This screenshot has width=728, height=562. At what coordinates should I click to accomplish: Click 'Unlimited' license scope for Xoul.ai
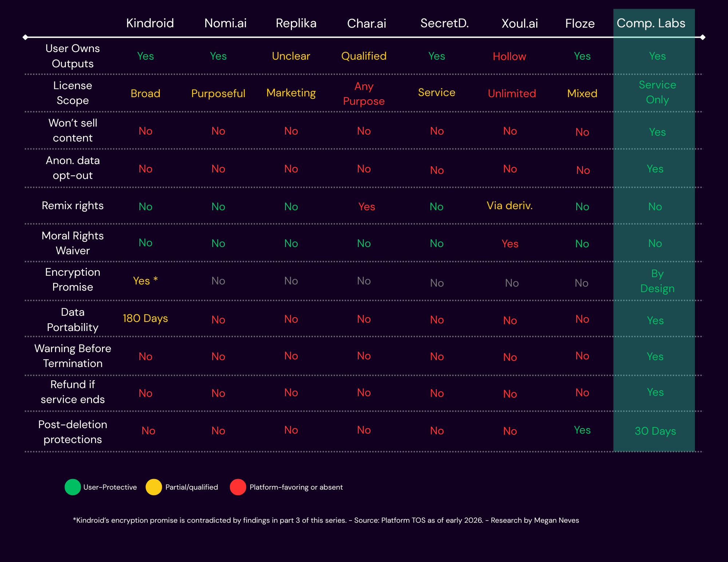[x=512, y=93]
